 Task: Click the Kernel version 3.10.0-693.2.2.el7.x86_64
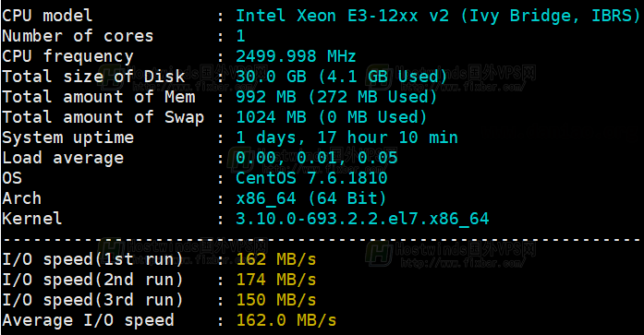362,219
